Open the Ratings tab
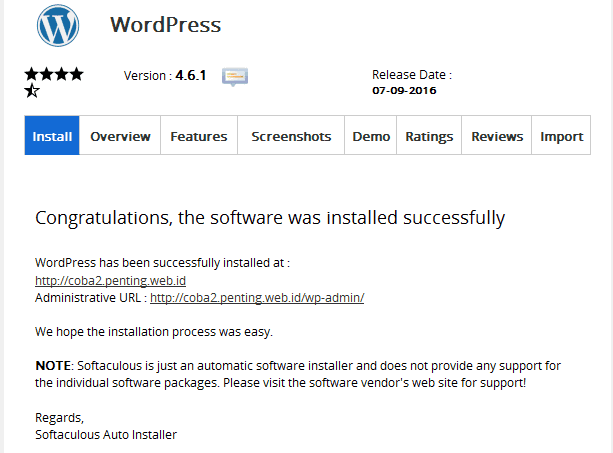 point(429,135)
